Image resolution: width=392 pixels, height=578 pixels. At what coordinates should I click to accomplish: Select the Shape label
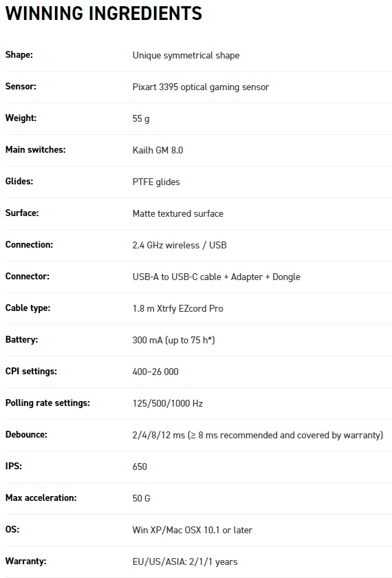(x=19, y=55)
